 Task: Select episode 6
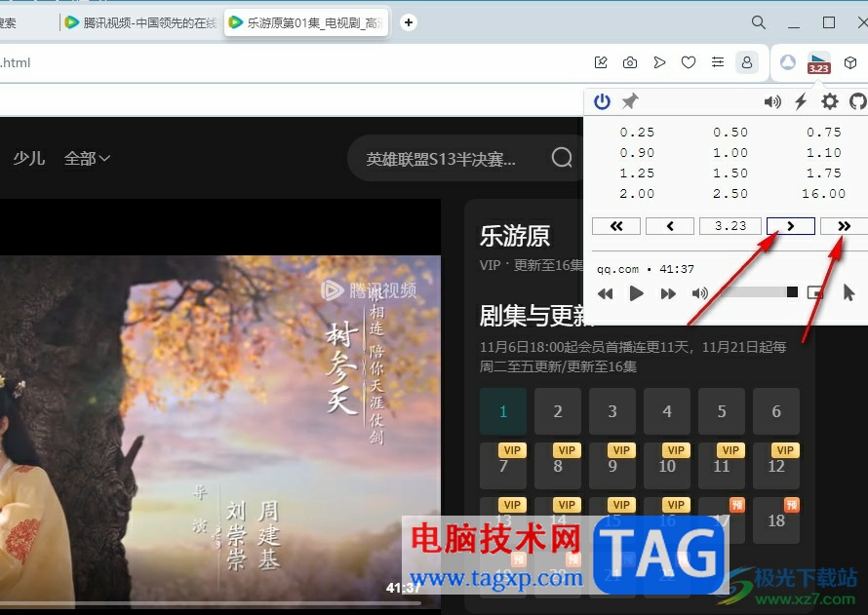point(776,411)
